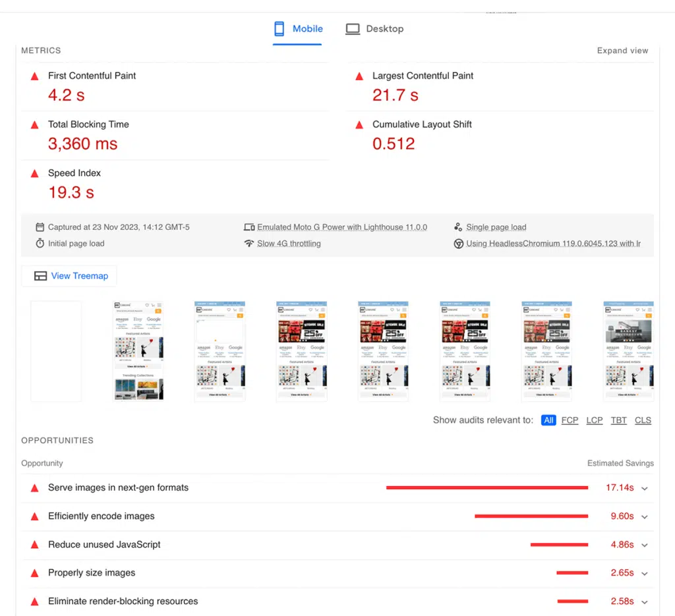Select the final filmstrip screenshot thumbnail
The height and width of the screenshot is (616, 675).
point(628,350)
